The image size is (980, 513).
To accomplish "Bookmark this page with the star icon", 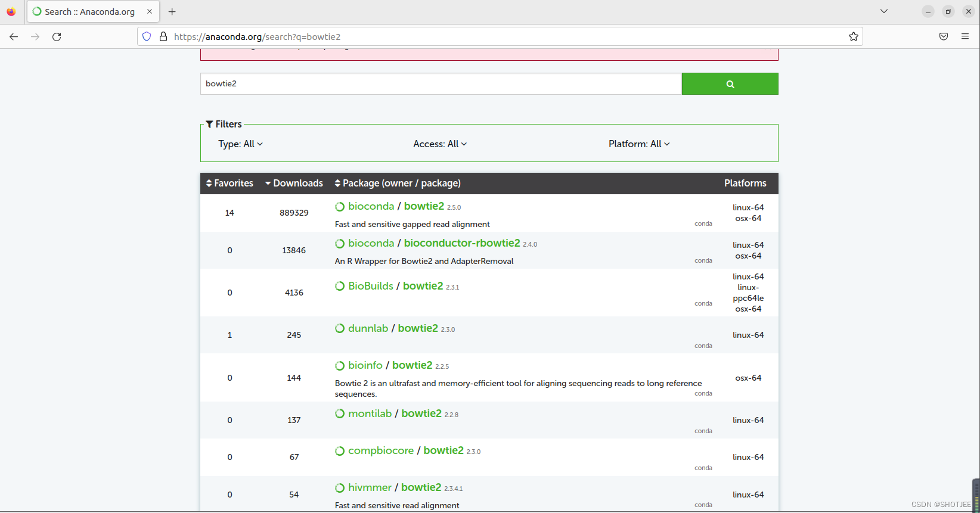I will [854, 37].
